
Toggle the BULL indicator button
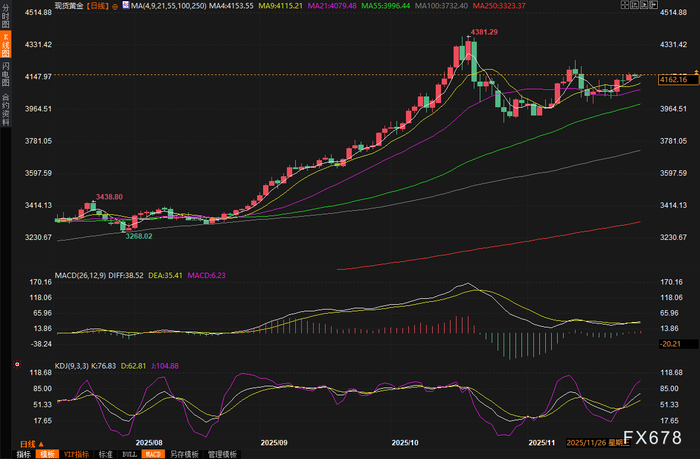[129, 454]
